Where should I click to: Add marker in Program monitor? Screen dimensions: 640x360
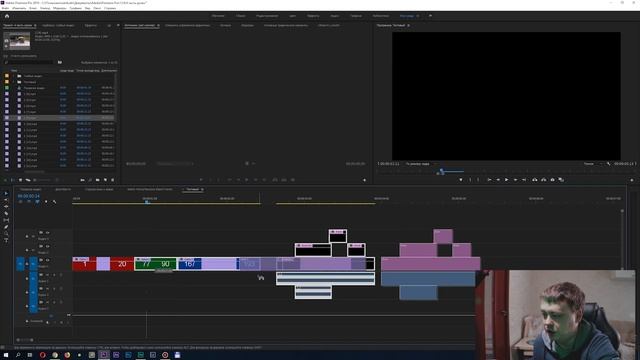pos(461,180)
